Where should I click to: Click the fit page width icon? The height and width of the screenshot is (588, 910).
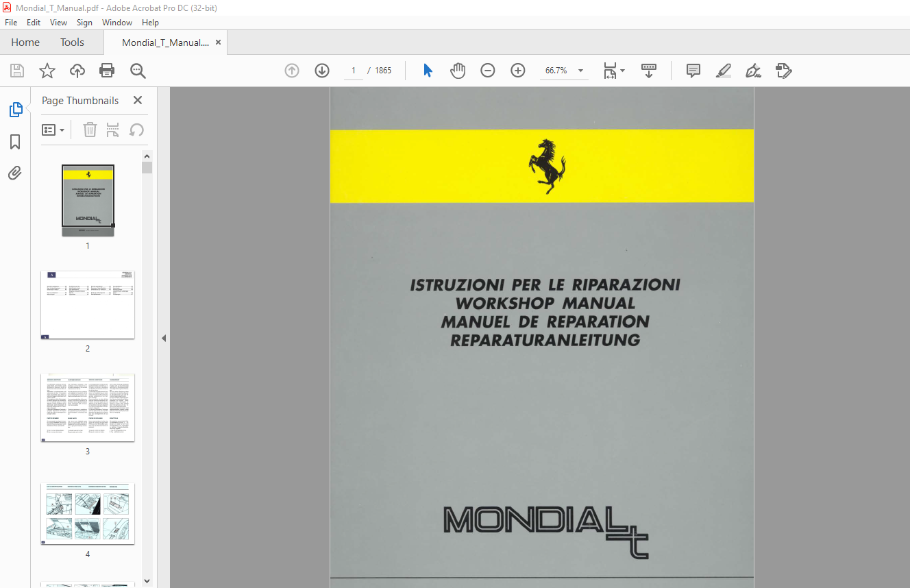click(610, 71)
